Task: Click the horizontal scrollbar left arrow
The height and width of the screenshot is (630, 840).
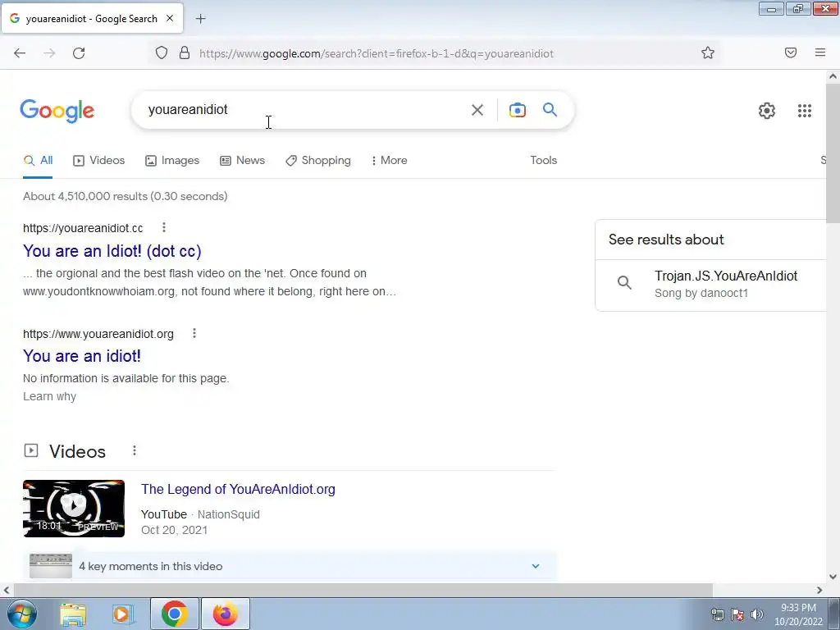Action: pos(7,590)
